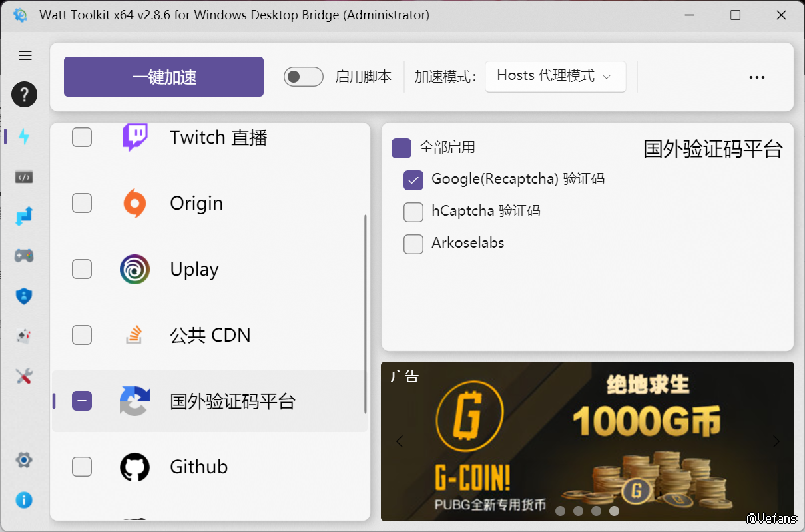The image size is (805, 532).
Task: Click the 启用脚本 label
Action: pyautogui.click(x=364, y=77)
